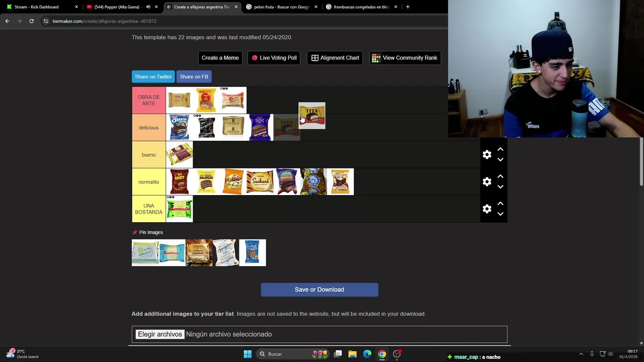
Task: Pick the Tri Shot alfajor image
Action: [179, 182]
